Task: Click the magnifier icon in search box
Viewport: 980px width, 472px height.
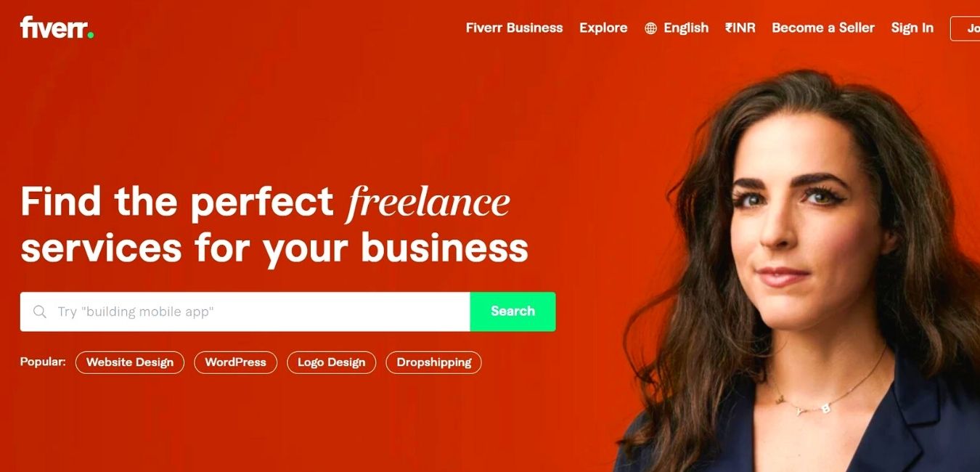Action: click(x=40, y=312)
